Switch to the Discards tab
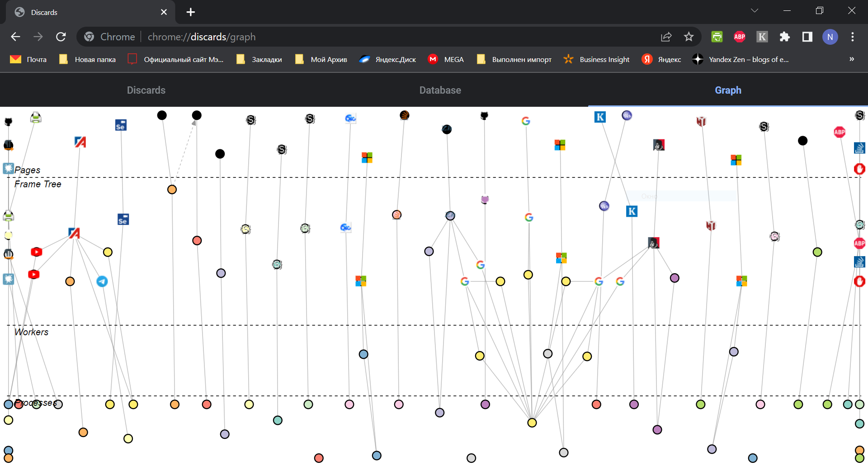868x466 pixels. pos(146,90)
